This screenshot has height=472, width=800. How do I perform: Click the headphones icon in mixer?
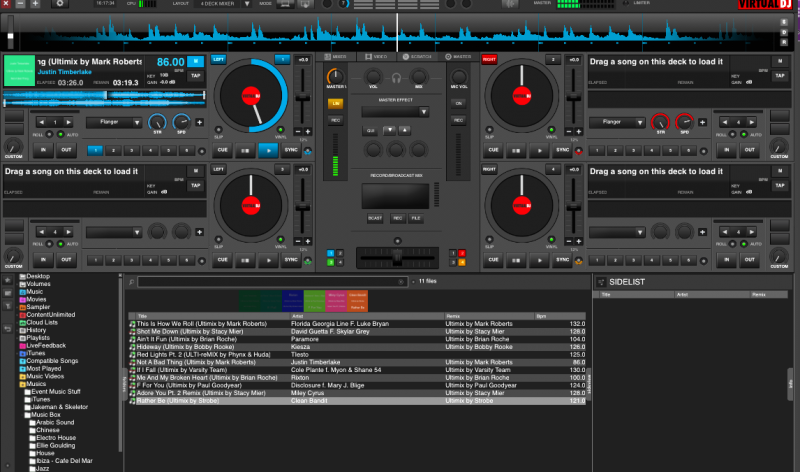pyautogui.click(x=396, y=78)
